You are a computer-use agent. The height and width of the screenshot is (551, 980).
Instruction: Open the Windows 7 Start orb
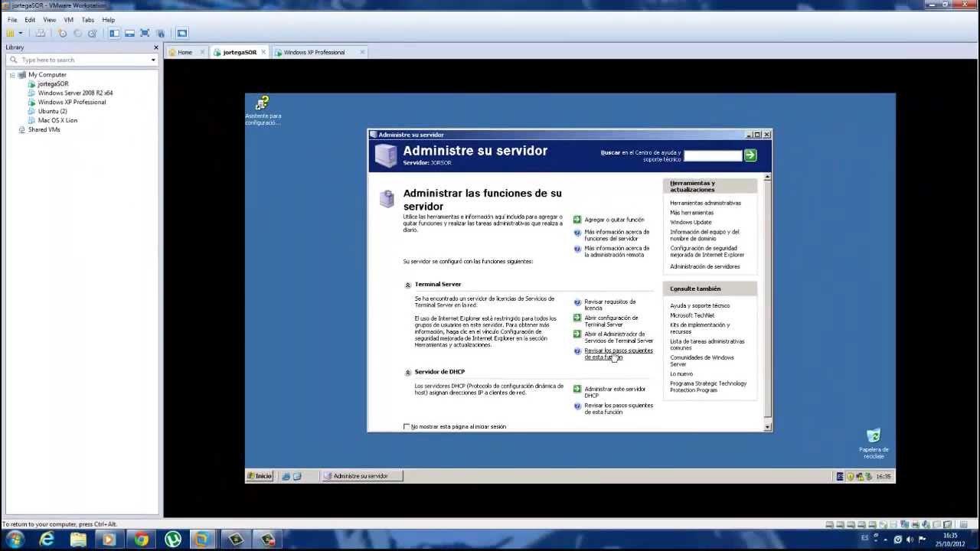click(x=15, y=540)
